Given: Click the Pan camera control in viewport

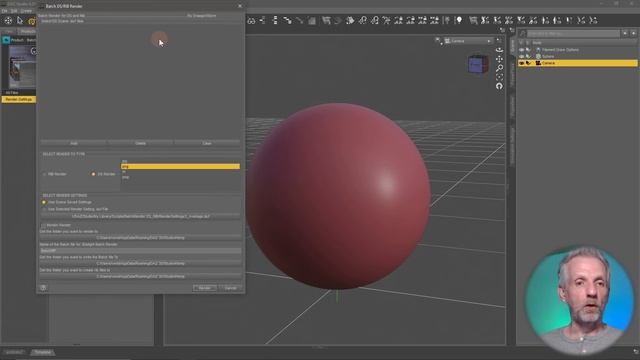Looking at the screenshot, I should click(x=499, y=59).
